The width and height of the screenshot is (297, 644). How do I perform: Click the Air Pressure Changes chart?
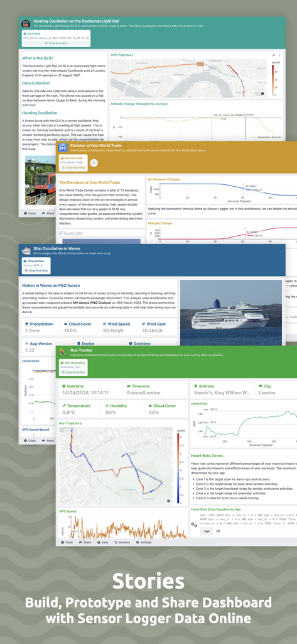[222, 192]
